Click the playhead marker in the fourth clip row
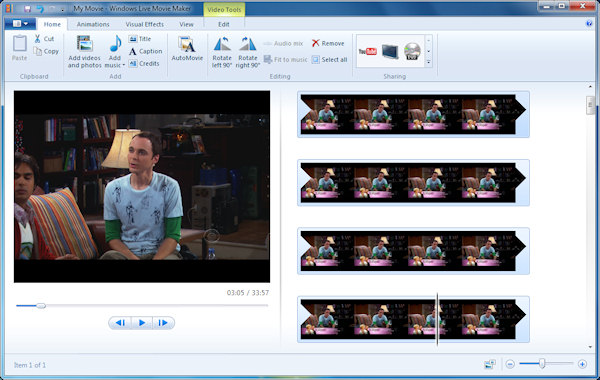The width and height of the screenshot is (600, 380). coord(437,319)
